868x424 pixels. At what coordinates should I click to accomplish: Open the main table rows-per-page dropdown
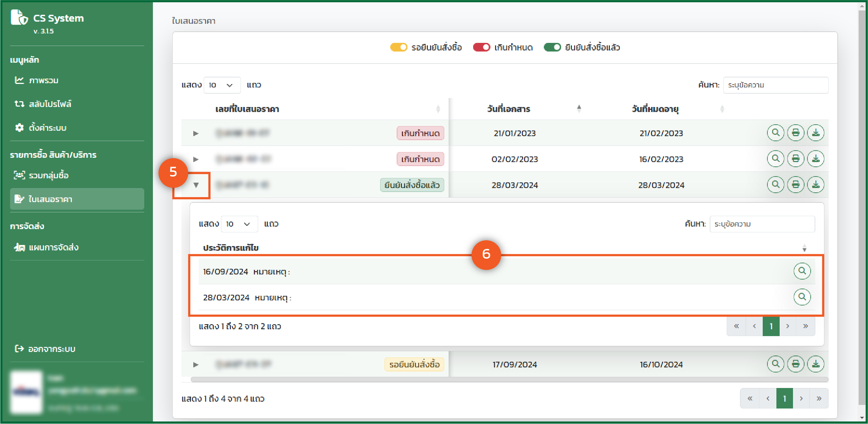click(x=222, y=85)
